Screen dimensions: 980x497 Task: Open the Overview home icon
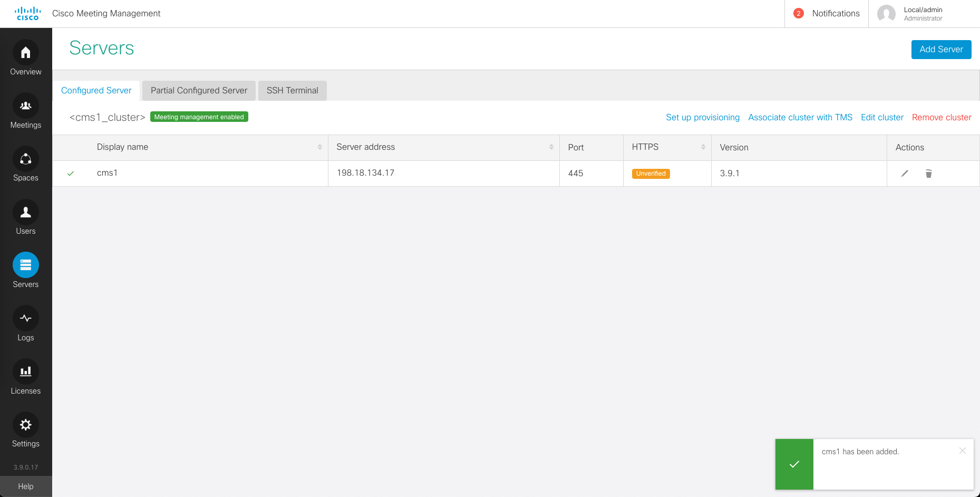point(25,53)
